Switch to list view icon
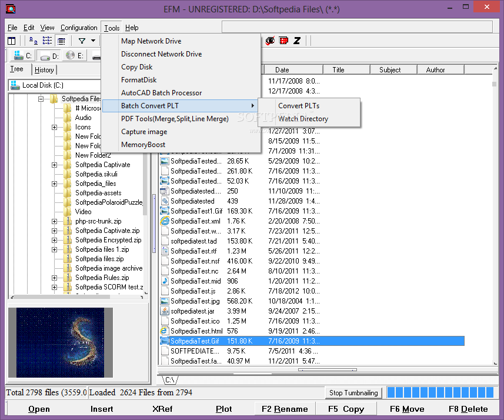This screenshot has height=420, width=504. 47,41
